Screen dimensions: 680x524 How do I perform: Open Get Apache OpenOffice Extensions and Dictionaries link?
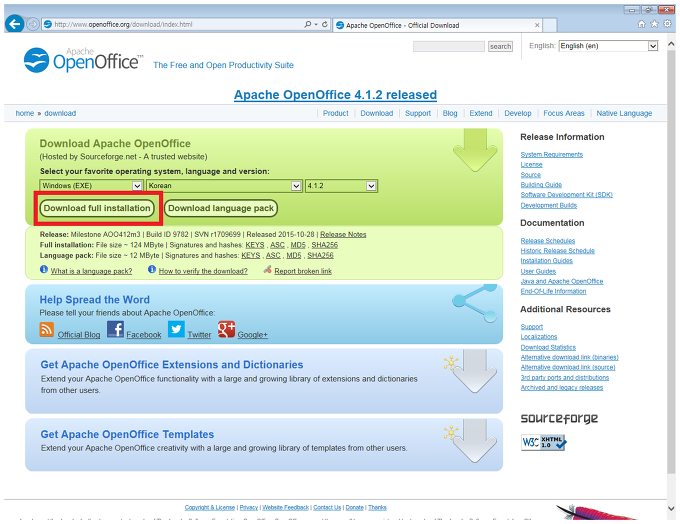point(172,364)
